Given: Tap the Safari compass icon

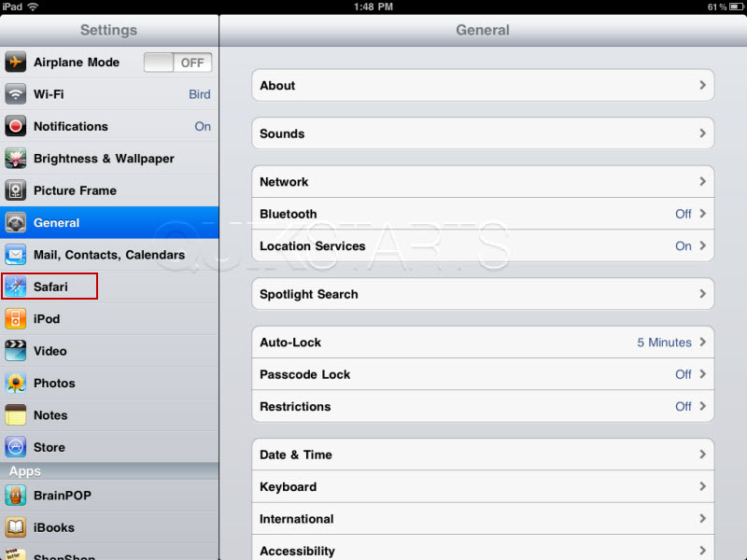Looking at the screenshot, I should 15,287.
